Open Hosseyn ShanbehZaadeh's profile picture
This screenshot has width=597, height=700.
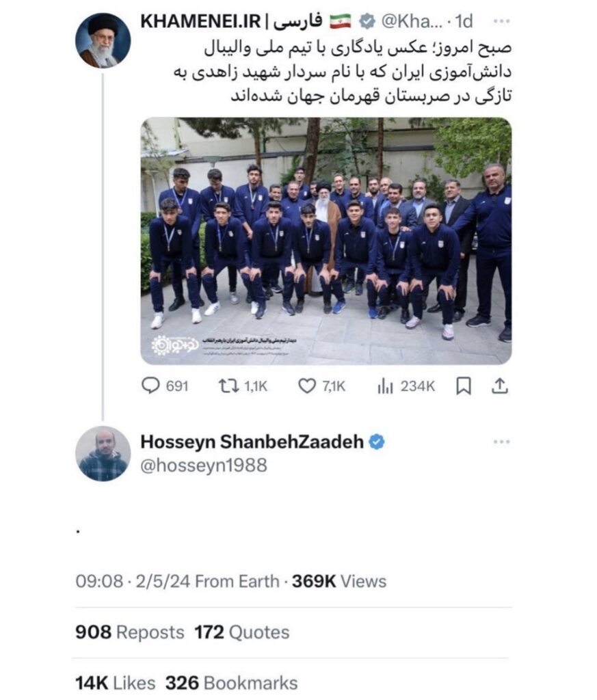coord(103,454)
